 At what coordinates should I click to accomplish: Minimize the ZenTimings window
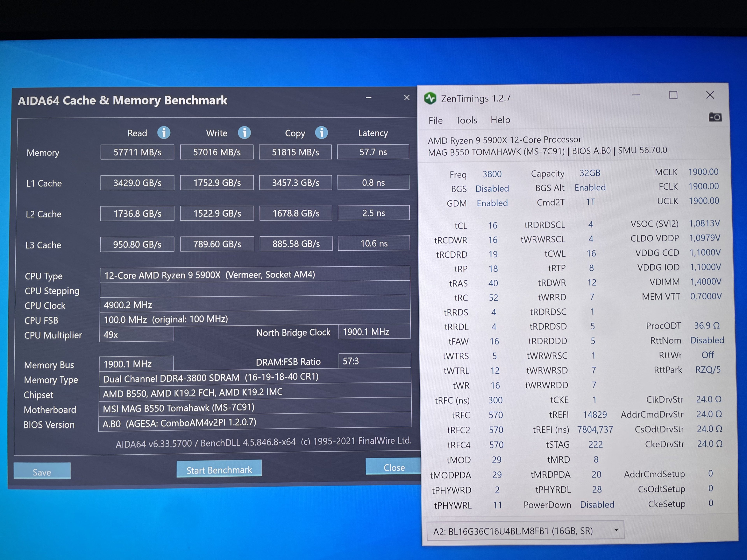tap(636, 95)
